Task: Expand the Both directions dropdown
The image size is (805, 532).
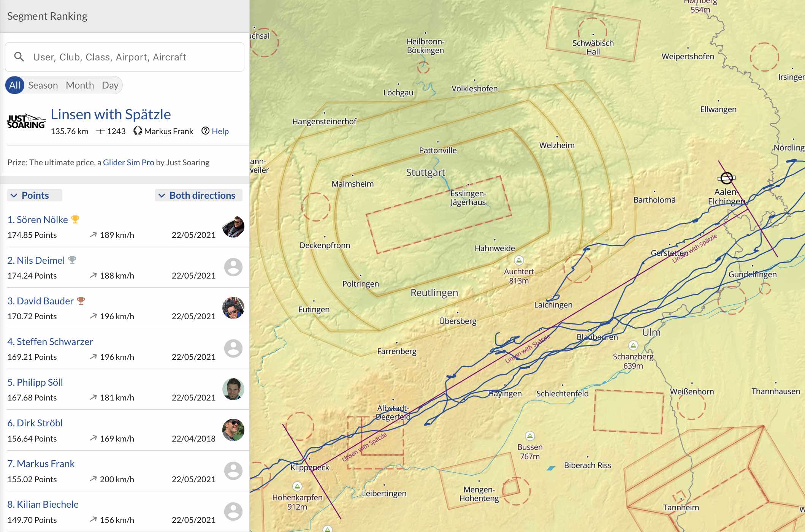Action: [x=198, y=195]
